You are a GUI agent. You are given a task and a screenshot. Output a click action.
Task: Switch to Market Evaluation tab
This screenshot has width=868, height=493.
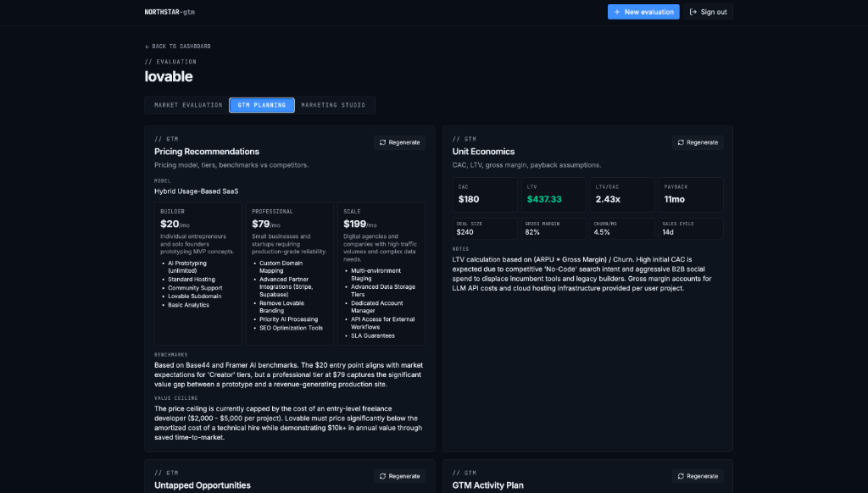[x=188, y=104]
